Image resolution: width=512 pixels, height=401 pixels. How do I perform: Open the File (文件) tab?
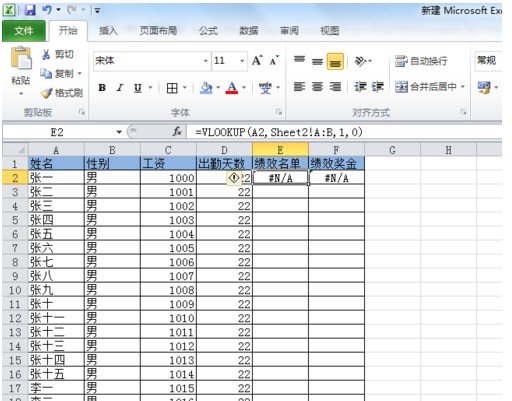click(24, 31)
